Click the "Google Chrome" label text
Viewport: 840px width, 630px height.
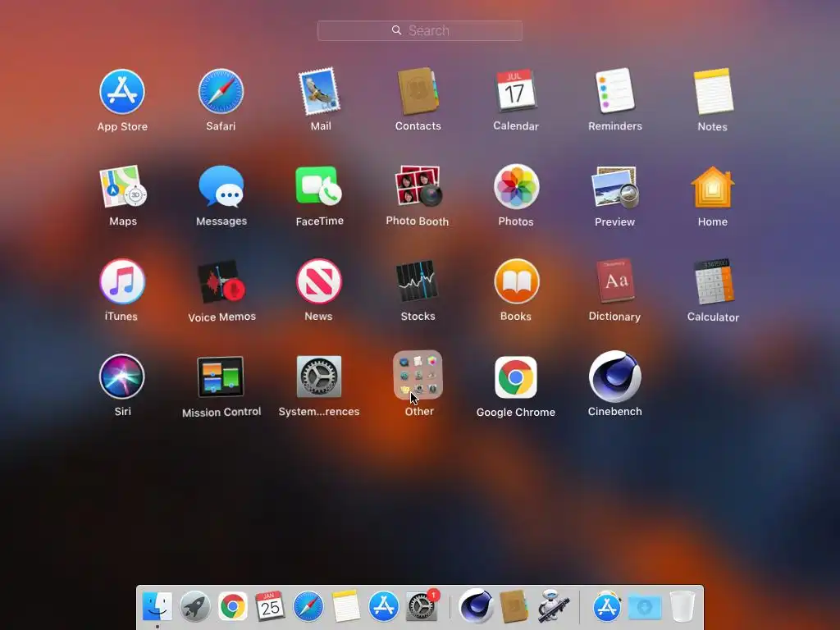pyautogui.click(x=516, y=412)
